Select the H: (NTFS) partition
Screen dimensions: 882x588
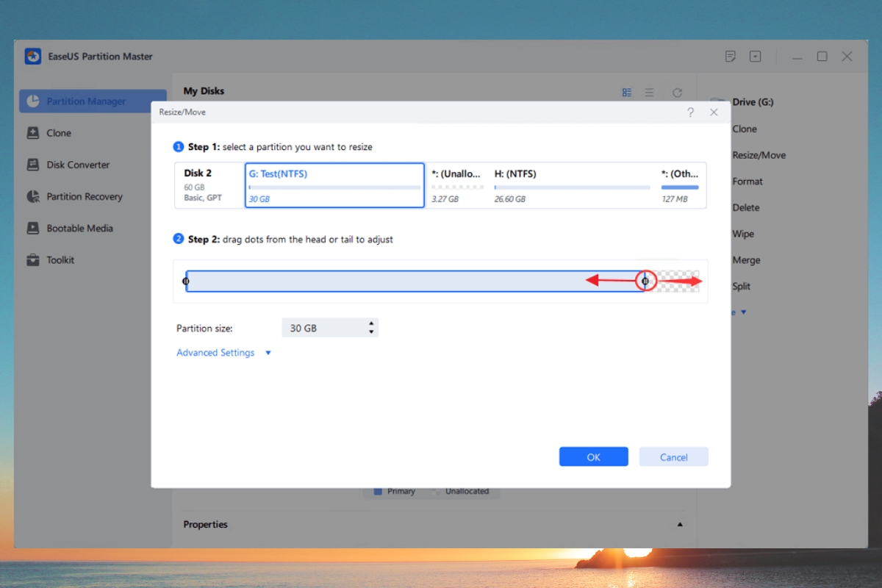pyautogui.click(x=572, y=185)
